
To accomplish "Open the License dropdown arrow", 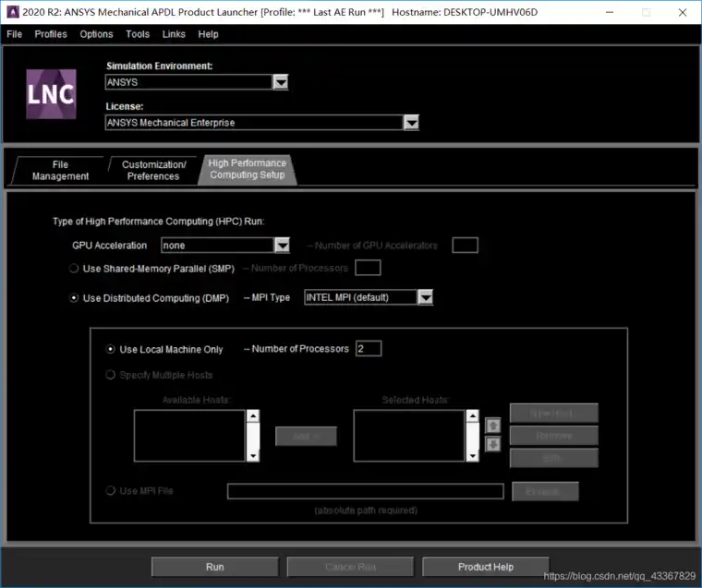I will click(x=411, y=123).
